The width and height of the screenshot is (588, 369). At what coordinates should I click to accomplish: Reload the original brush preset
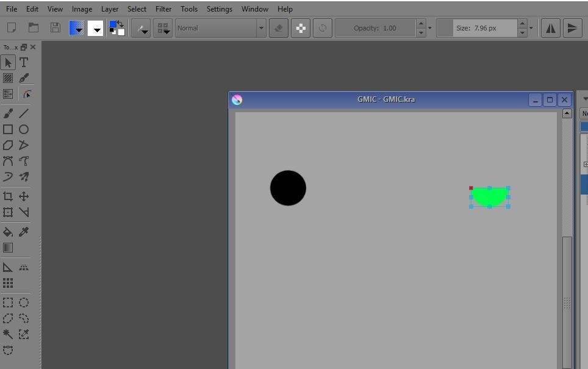click(x=323, y=28)
